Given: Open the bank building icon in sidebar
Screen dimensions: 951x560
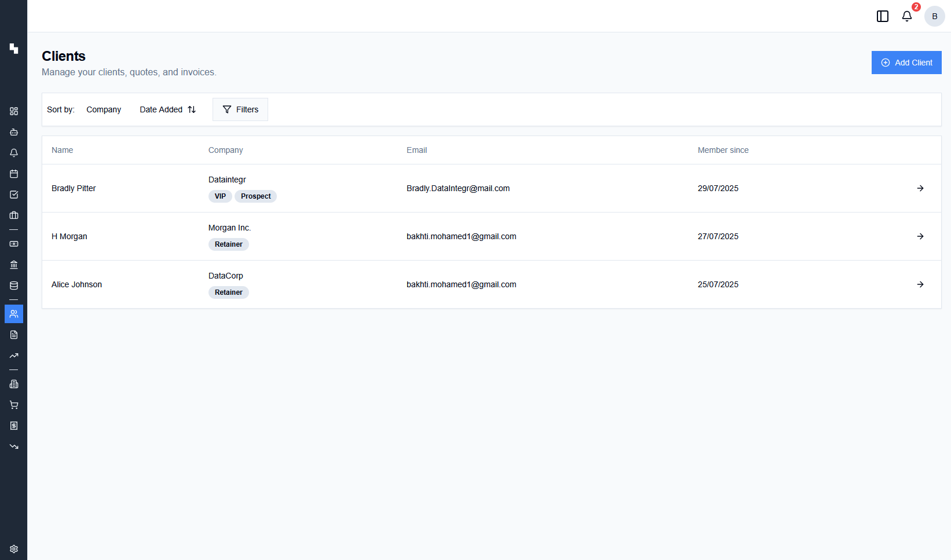Looking at the screenshot, I should click(x=14, y=265).
